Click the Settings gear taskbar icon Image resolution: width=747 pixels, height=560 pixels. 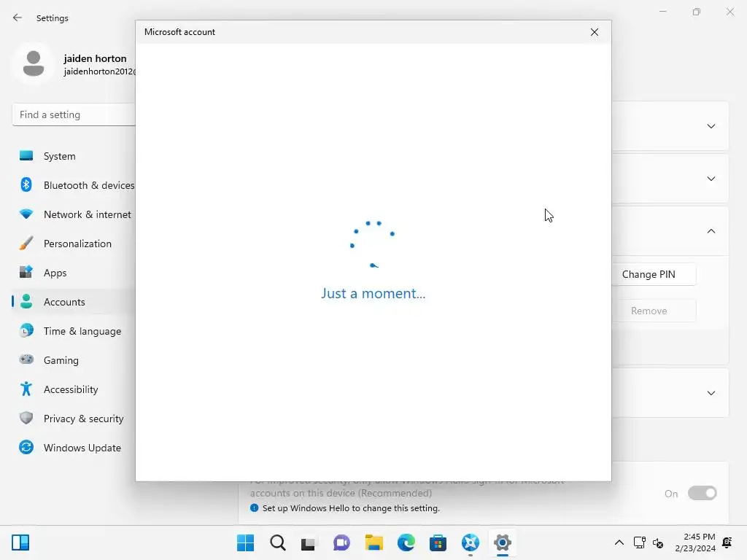(502, 542)
